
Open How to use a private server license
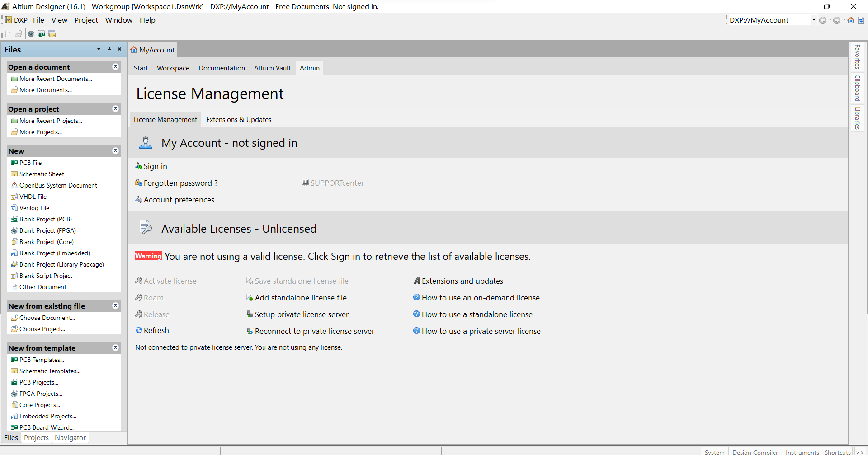click(477, 331)
